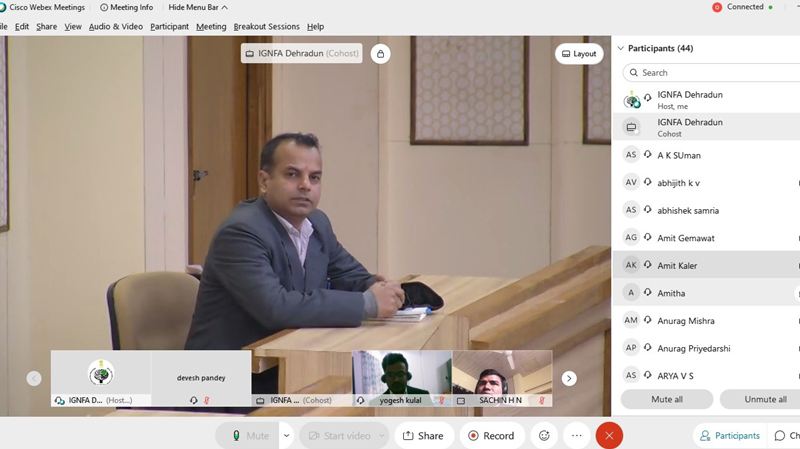Image resolution: width=800 pixels, height=449 pixels.
Task: Click the Mute all button
Action: tap(666, 399)
